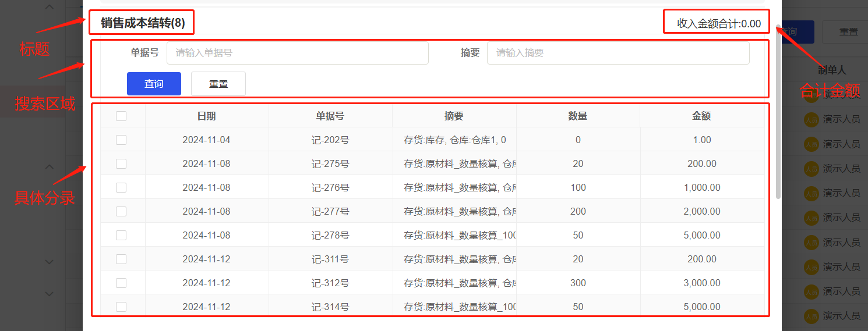Focus the 摘要 search input box
Viewport: 868px width, 331px height.
pos(618,53)
